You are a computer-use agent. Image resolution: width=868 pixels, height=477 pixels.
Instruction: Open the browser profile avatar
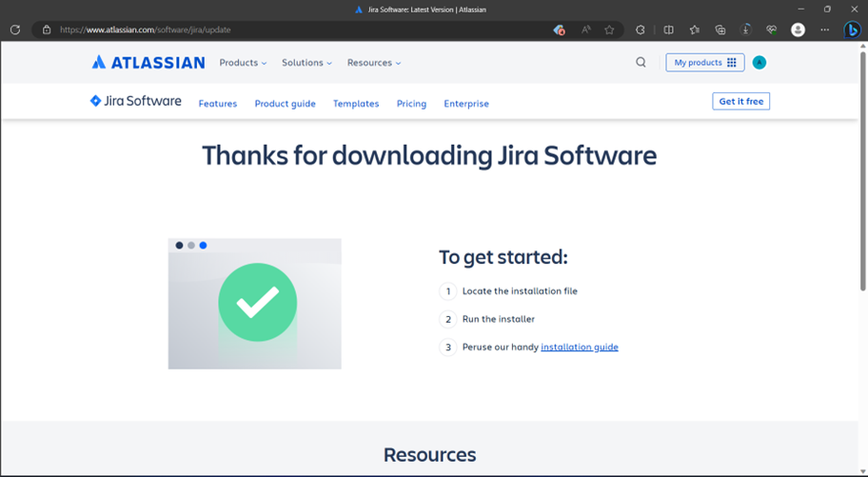[x=798, y=30]
